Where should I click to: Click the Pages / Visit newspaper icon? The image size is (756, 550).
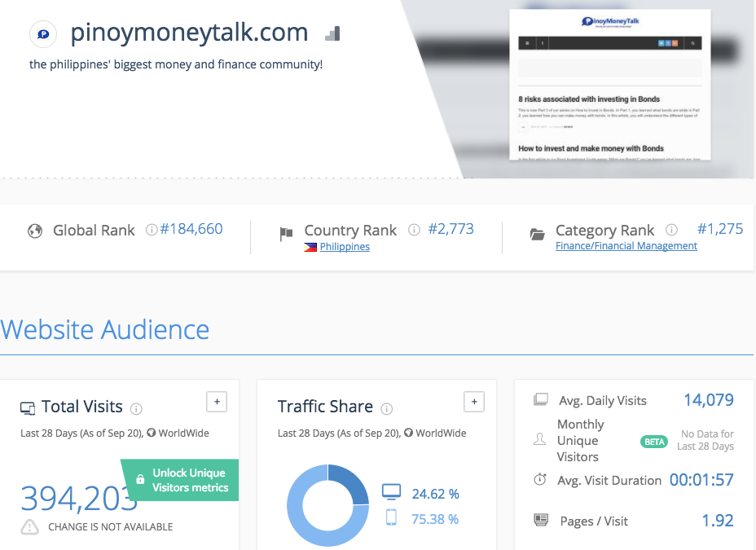541,520
